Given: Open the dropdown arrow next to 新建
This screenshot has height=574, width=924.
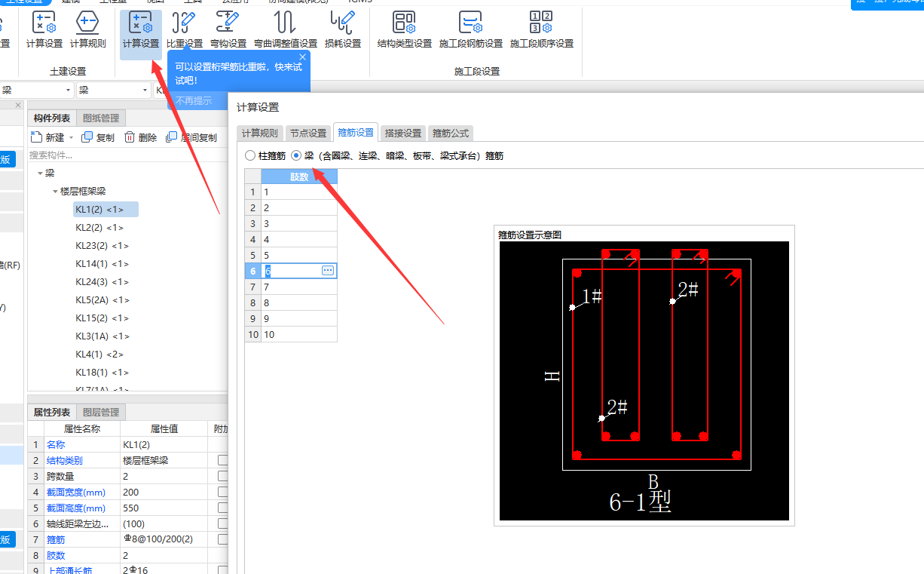Looking at the screenshot, I should pos(71,137).
